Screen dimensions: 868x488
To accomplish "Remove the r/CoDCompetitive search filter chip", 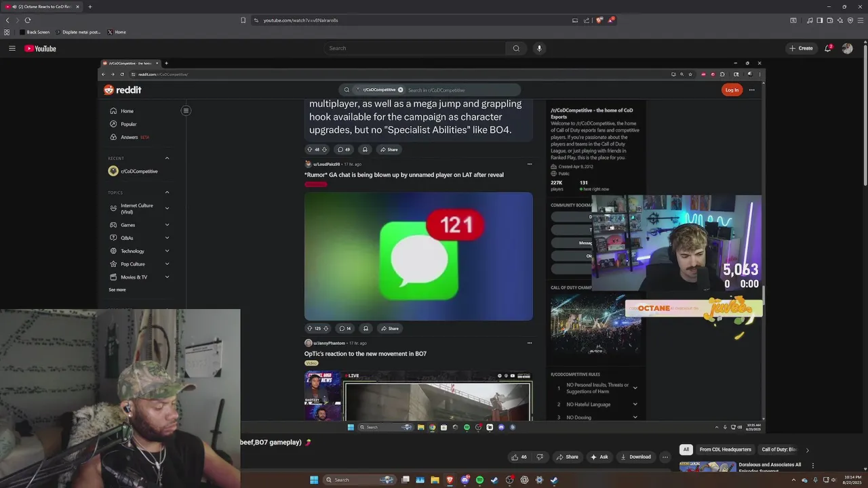I will [x=400, y=89].
